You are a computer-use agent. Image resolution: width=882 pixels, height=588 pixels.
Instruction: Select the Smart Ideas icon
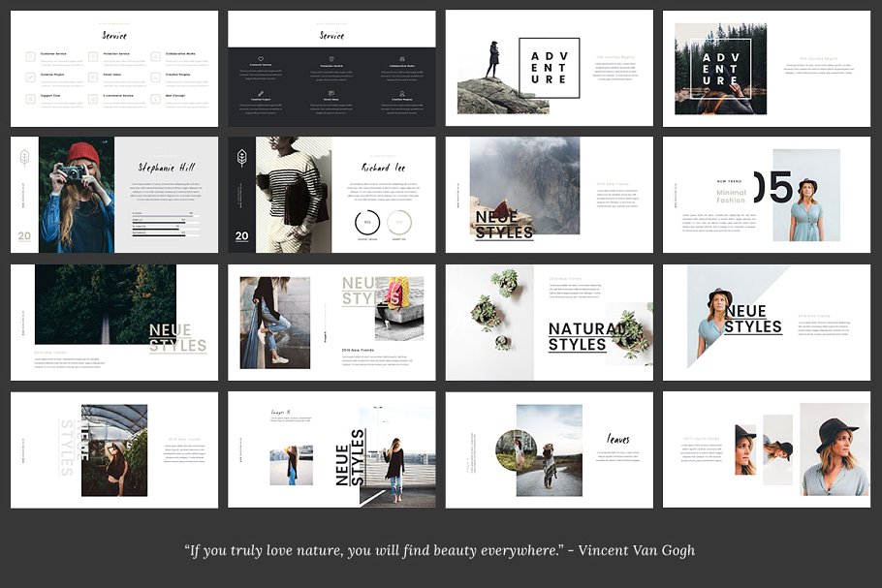pyautogui.click(x=92, y=77)
